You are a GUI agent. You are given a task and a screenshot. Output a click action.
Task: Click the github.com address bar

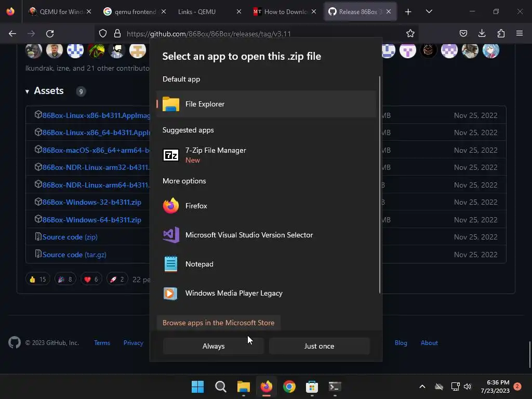coord(258,34)
